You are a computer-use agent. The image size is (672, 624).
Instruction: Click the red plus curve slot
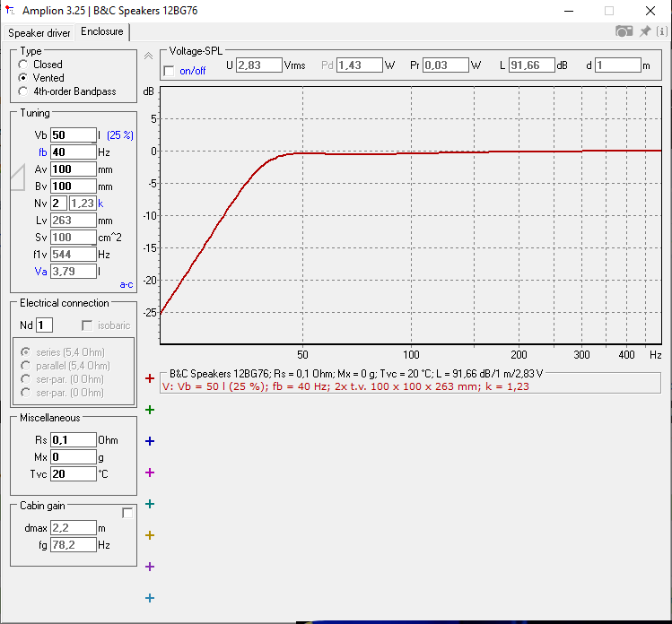point(150,378)
